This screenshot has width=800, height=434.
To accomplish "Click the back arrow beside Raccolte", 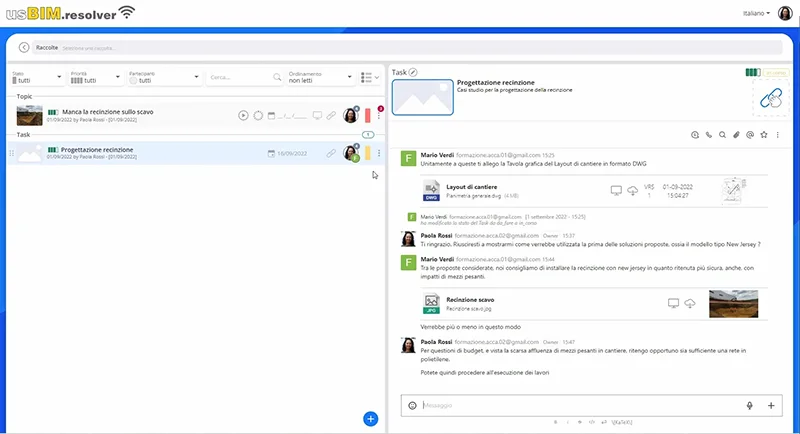I will click(x=23, y=47).
